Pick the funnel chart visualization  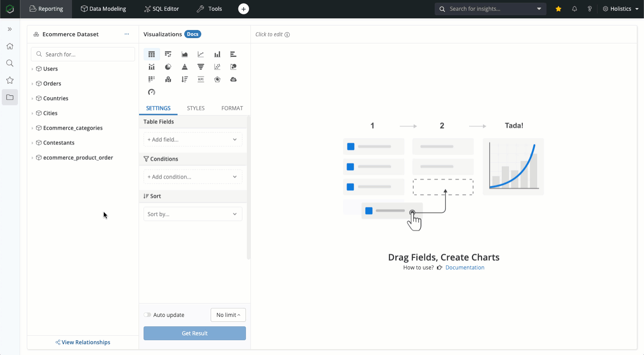pyautogui.click(x=201, y=67)
